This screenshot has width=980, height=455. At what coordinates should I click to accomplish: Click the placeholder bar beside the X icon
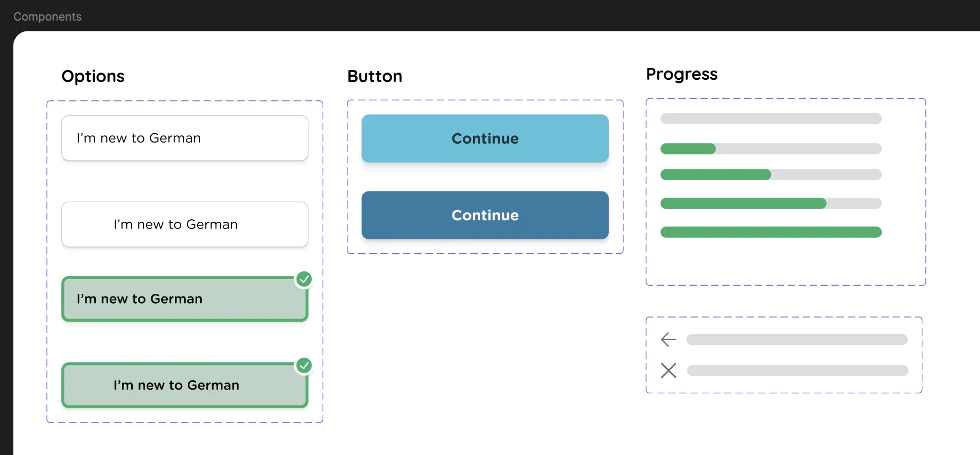click(x=797, y=370)
